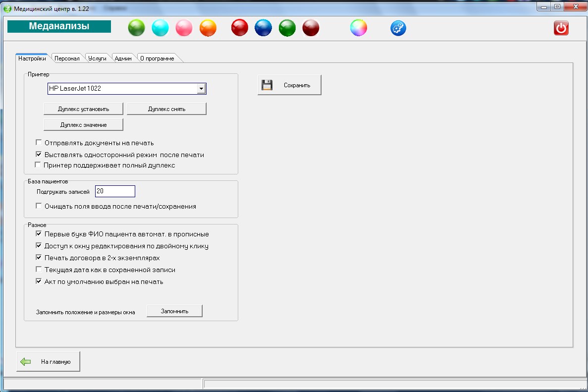Click the Запомнить button
Screen dimensions: 588x392
pyautogui.click(x=174, y=311)
